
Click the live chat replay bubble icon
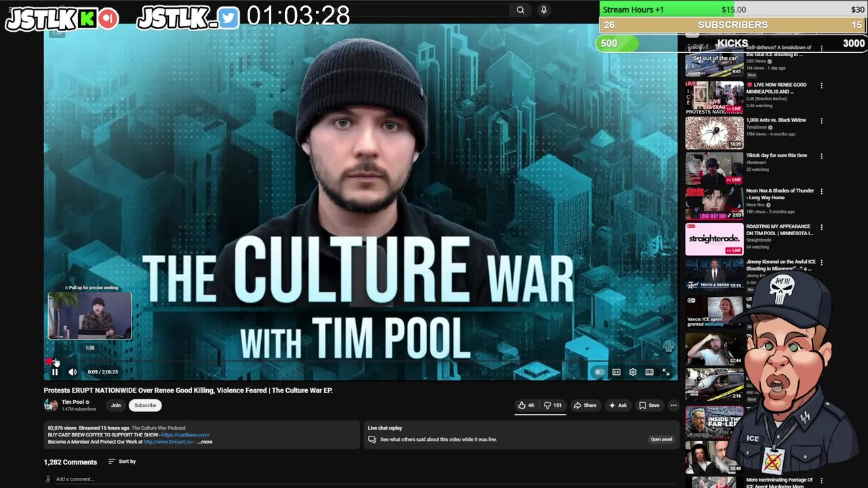point(372,439)
